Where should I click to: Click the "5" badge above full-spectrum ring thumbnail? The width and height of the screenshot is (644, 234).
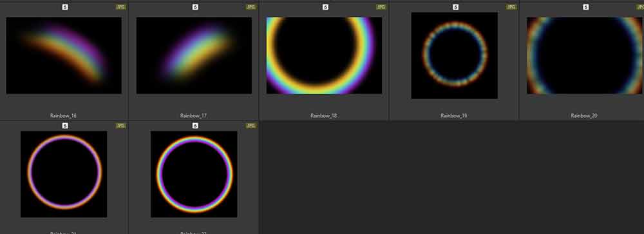pos(195,126)
